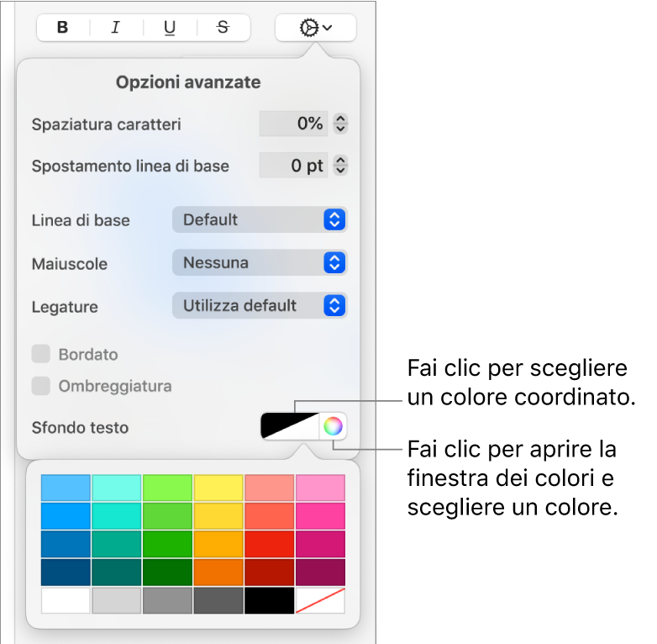This screenshot has height=644, width=657.
Task: Enable the Ombreggiatura checkbox
Action: 41,386
